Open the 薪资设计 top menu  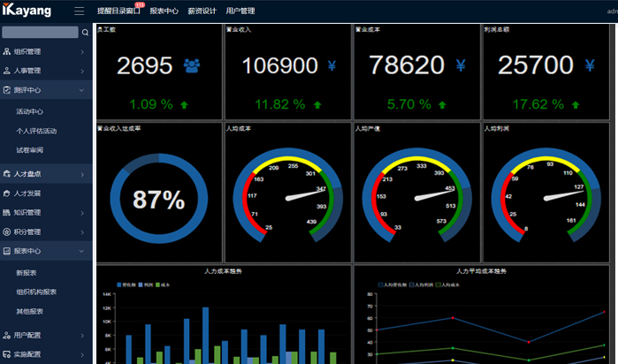point(202,11)
